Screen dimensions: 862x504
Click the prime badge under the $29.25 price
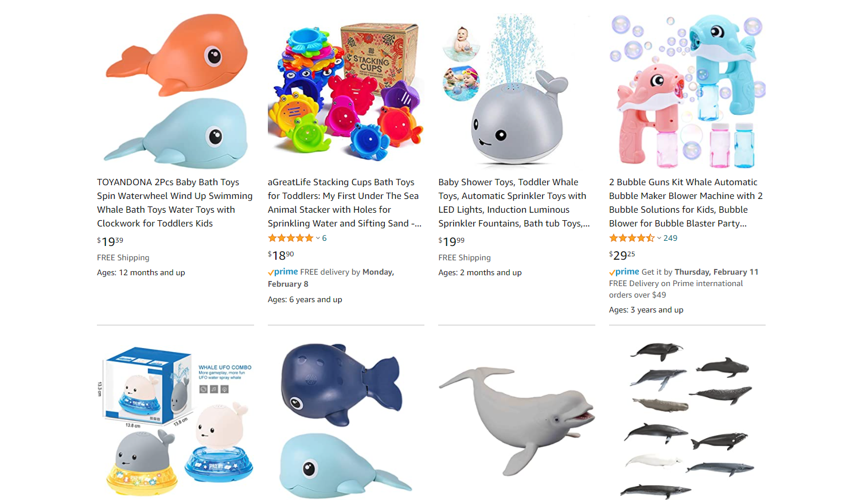(624, 272)
